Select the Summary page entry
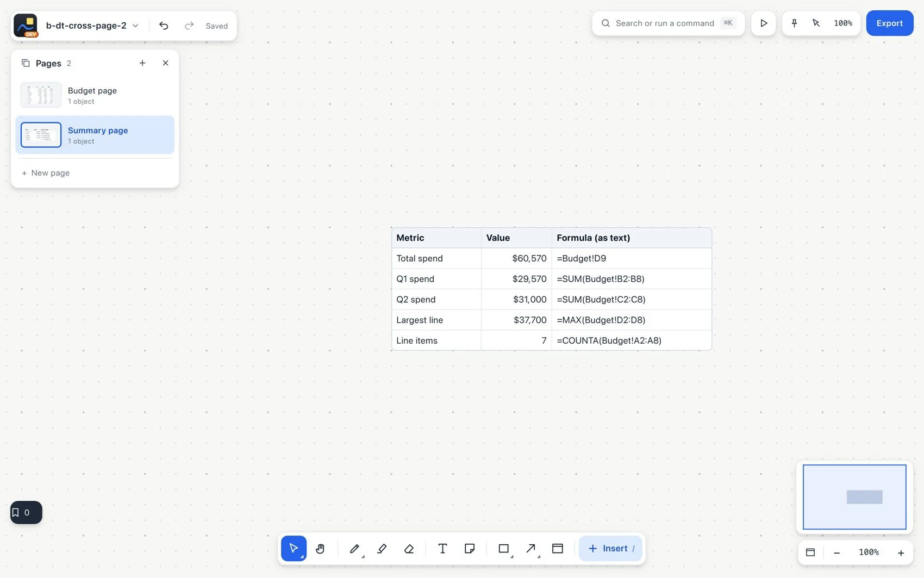 (95, 135)
